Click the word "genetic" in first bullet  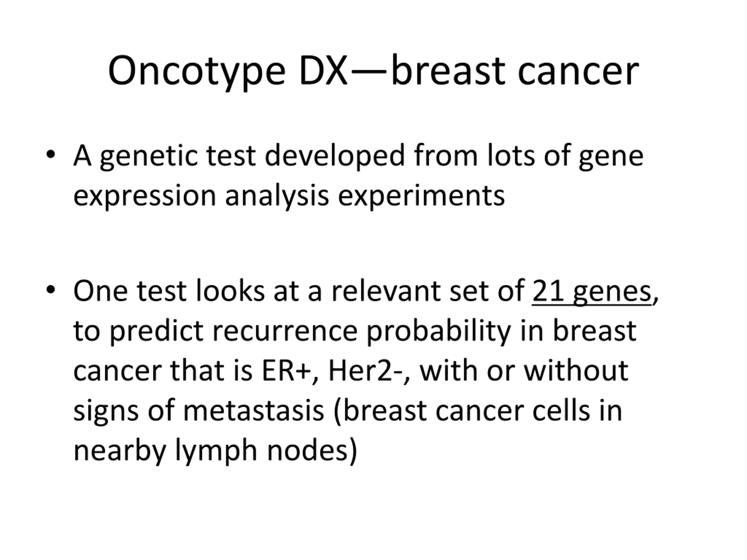(x=149, y=156)
